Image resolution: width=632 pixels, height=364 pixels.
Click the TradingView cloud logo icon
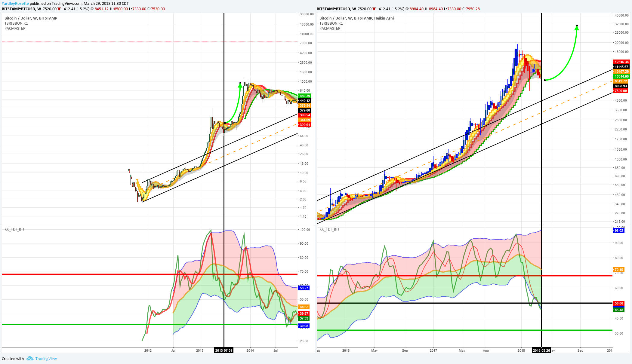pos(30,358)
